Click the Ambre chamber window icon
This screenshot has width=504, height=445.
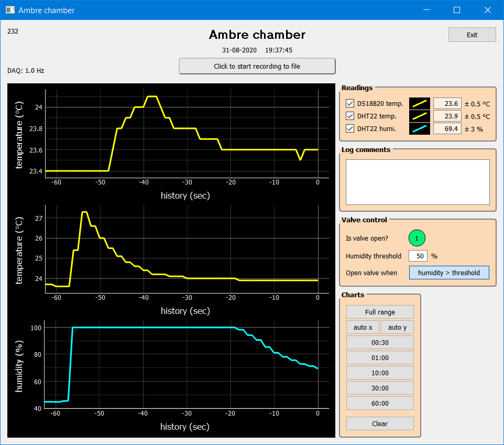[x=10, y=10]
